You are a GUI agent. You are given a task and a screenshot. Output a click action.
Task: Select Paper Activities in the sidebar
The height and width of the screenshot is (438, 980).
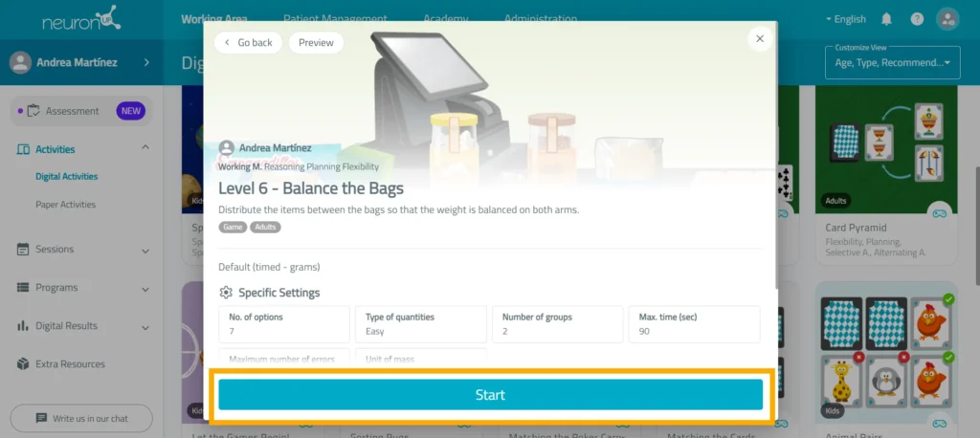pyautogui.click(x=66, y=205)
